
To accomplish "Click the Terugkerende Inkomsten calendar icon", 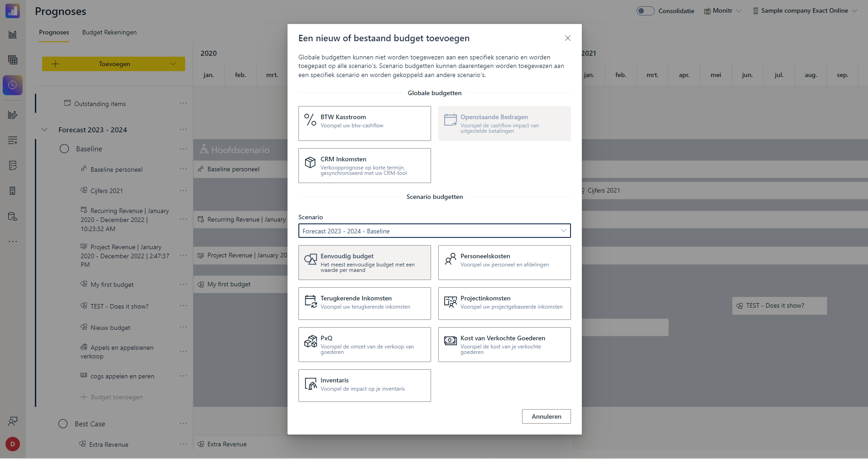I will tap(311, 301).
